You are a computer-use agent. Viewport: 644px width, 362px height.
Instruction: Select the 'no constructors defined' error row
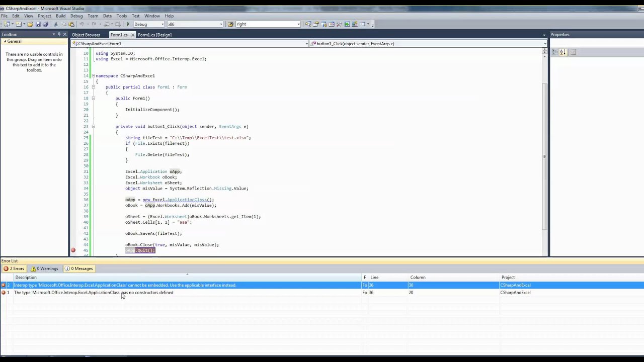[x=322, y=293]
